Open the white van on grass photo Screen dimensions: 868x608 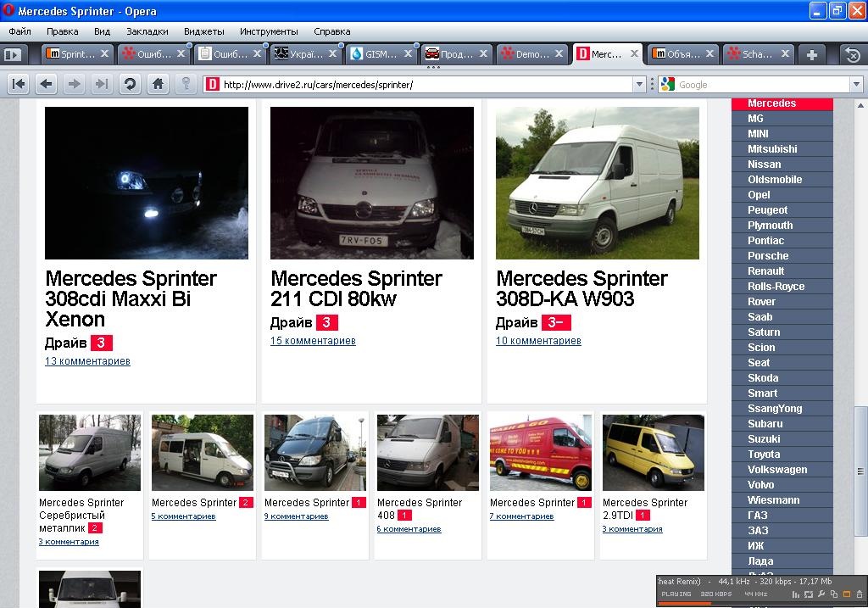[598, 182]
